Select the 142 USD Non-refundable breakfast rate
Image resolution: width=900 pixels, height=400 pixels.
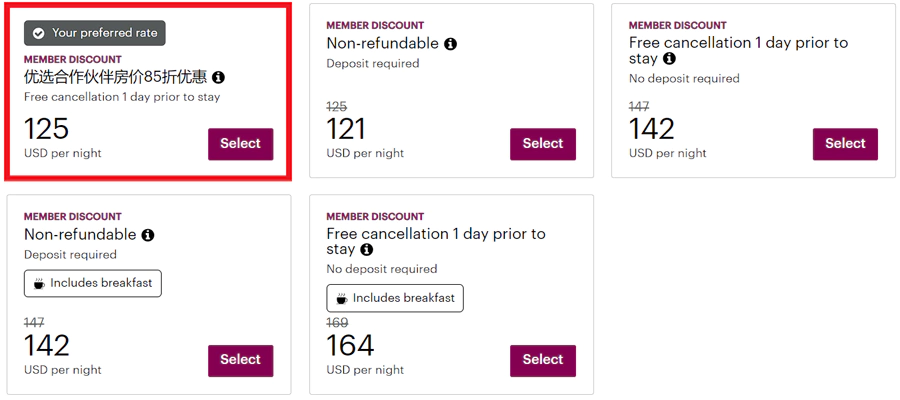pyautogui.click(x=240, y=359)
